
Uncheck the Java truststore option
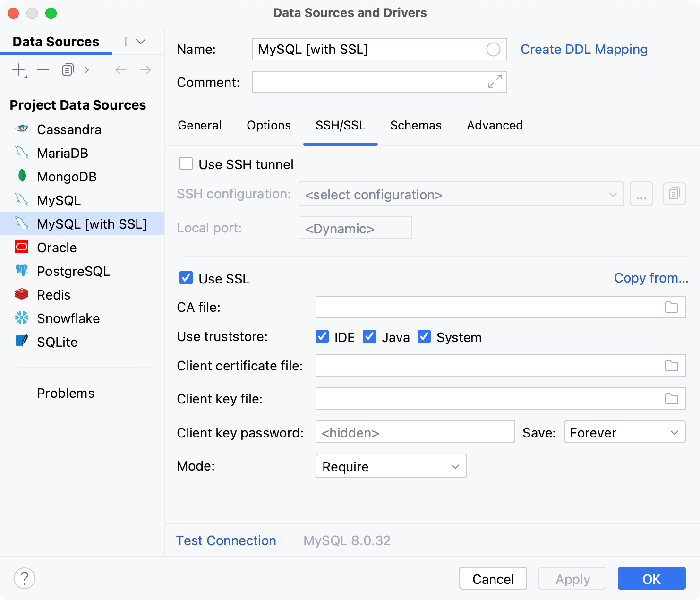(x=369, y=336)
